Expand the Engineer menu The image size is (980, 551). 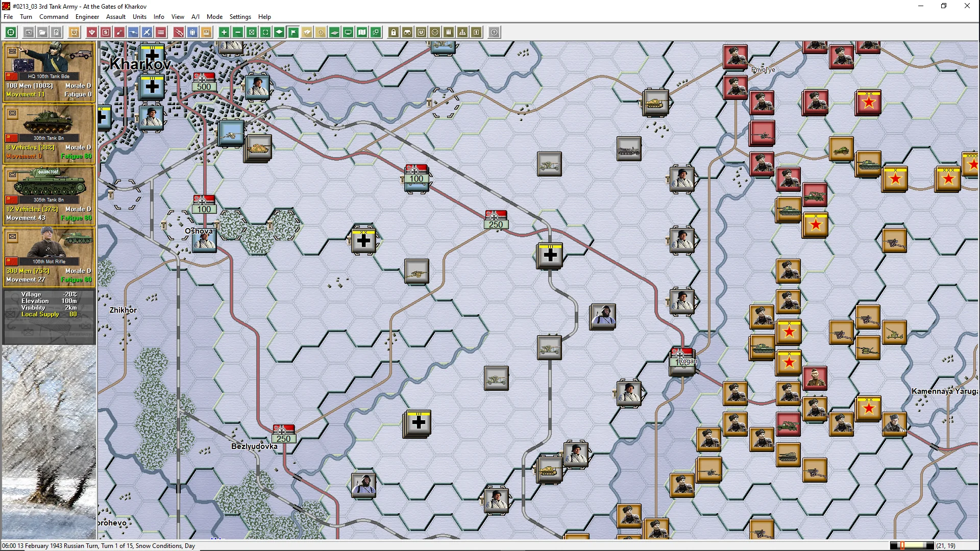pyautogui.click(x=87, y=16)
